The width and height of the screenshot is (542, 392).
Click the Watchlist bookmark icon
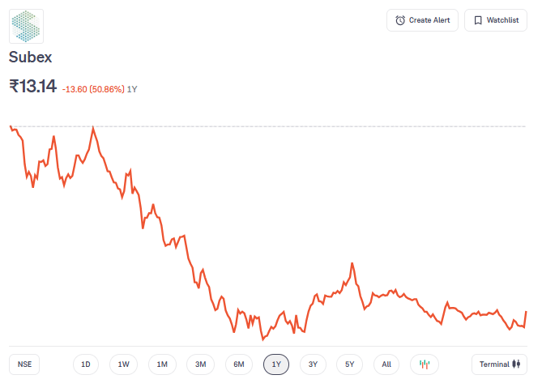(x=478, y=20)
